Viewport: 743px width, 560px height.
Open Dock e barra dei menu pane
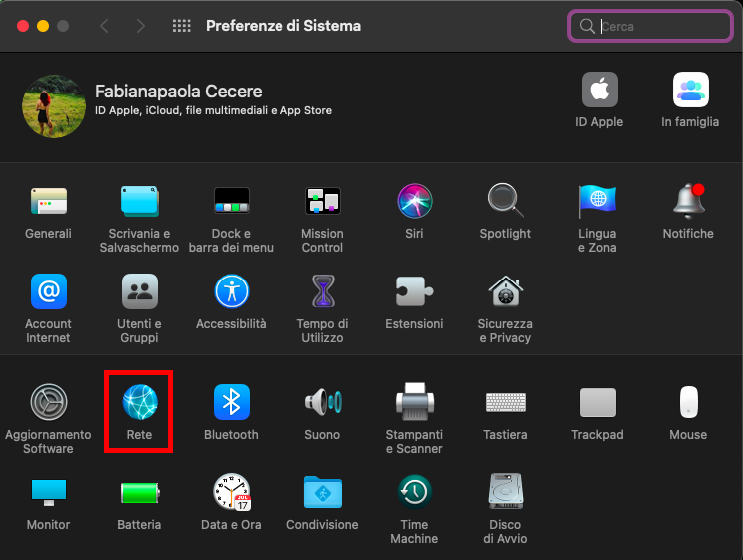(231, 201)
